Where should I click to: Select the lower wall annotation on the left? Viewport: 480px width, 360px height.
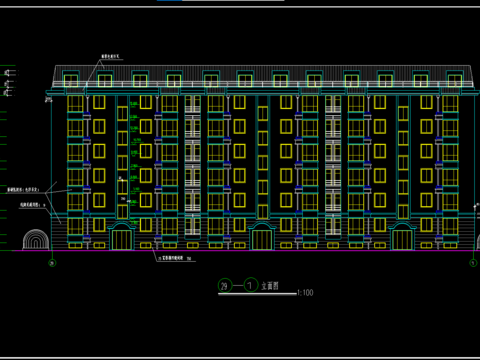click(32, 205)
